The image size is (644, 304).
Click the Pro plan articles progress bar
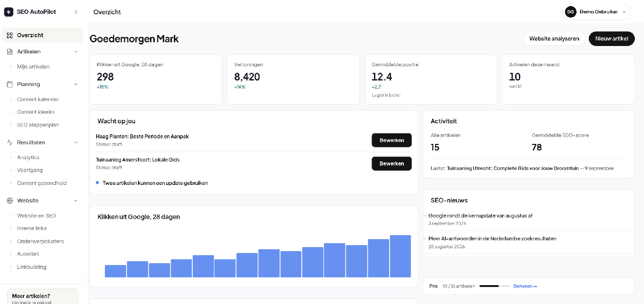pos(494,286)
